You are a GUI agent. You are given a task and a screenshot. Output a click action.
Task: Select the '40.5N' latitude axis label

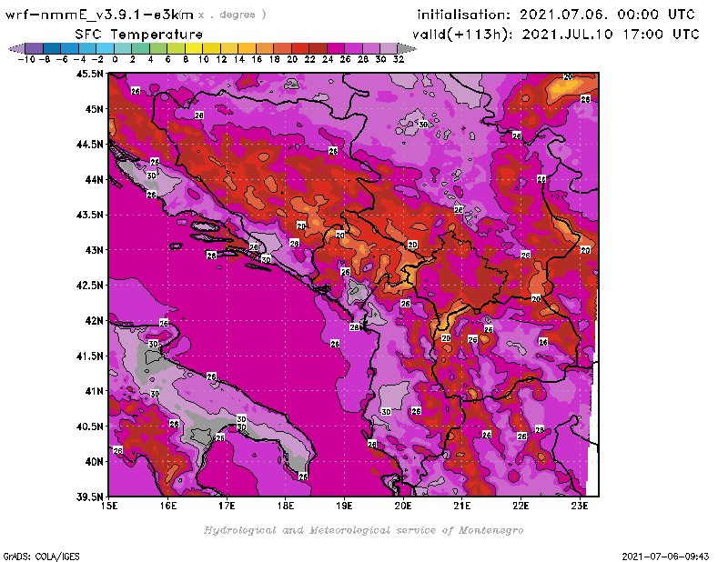pos(89,427)
